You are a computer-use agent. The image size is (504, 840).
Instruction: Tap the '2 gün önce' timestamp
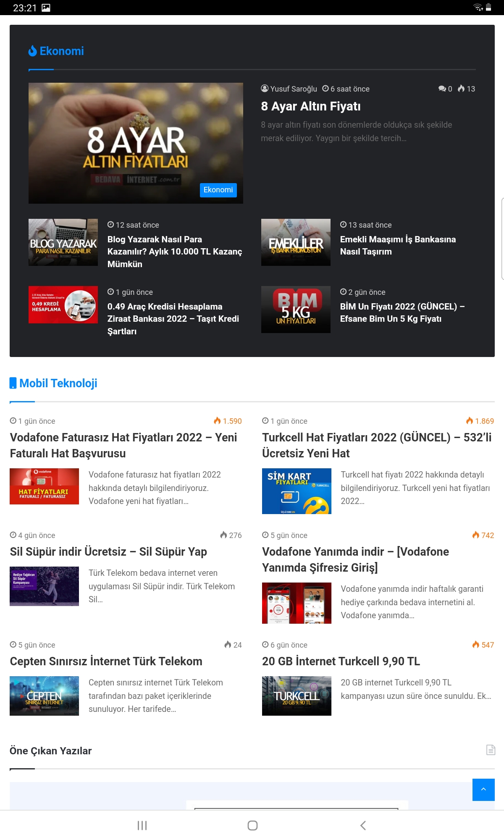pos(367,292)
